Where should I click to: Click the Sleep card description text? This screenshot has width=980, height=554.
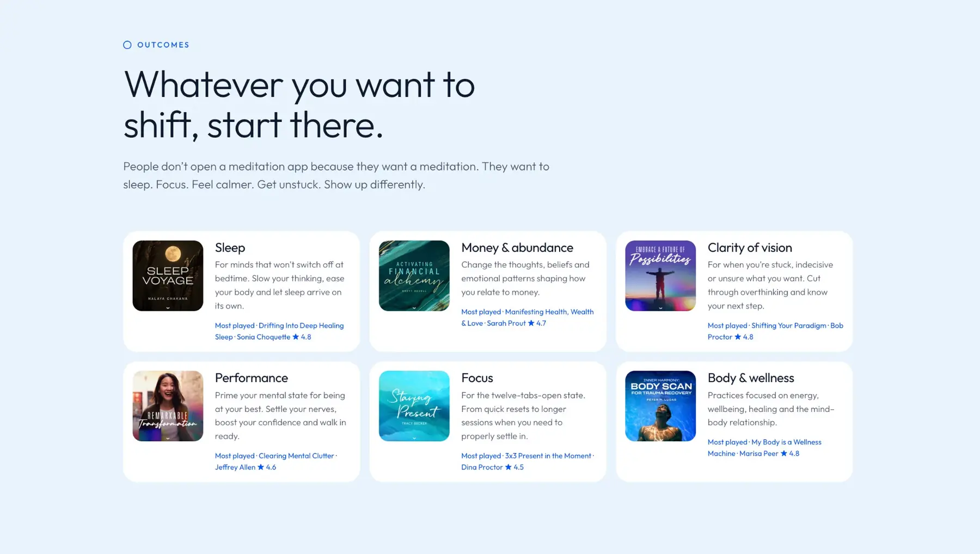280,285
